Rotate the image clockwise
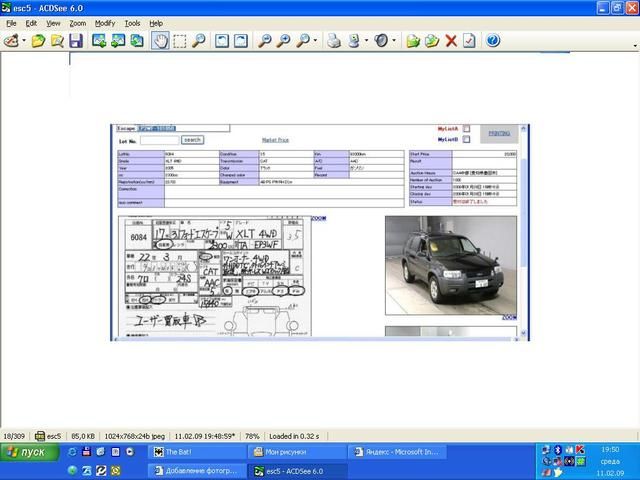Screen dimensions: 640x480 tap(241, 40)
